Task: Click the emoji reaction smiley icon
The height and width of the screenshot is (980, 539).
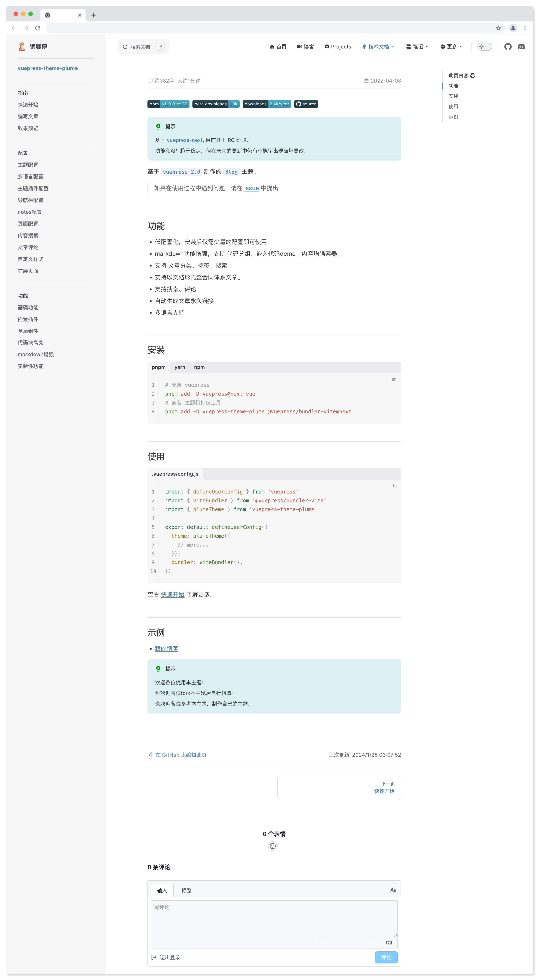Action: [x=273, y=846]
